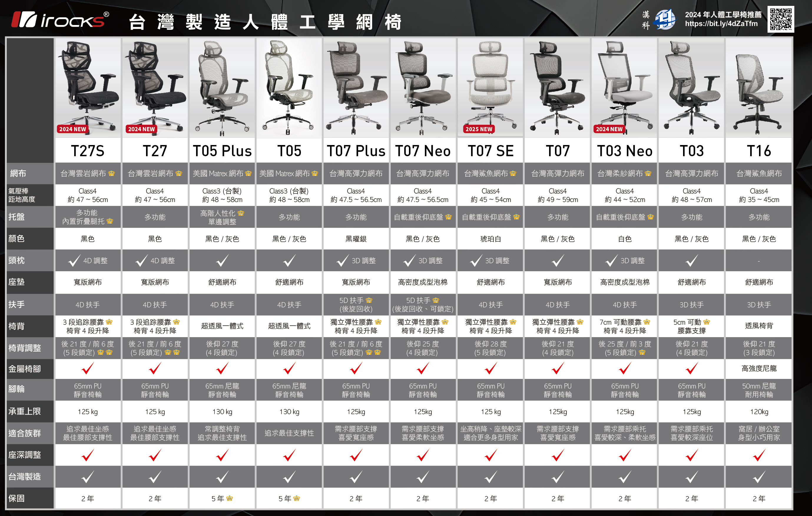The width and height of the screenshot is (812, 516).
Task: Click the T16 model name heading
Action: click(759, 151)
